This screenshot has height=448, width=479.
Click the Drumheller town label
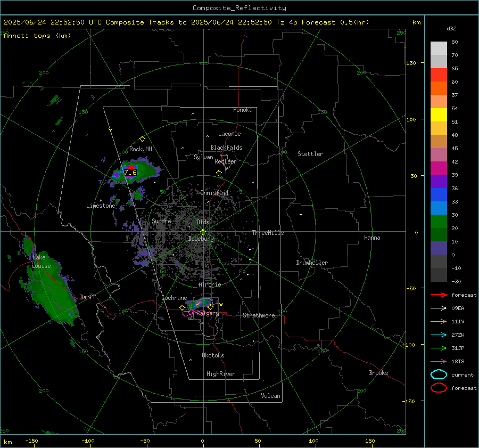tap(312, 263)
